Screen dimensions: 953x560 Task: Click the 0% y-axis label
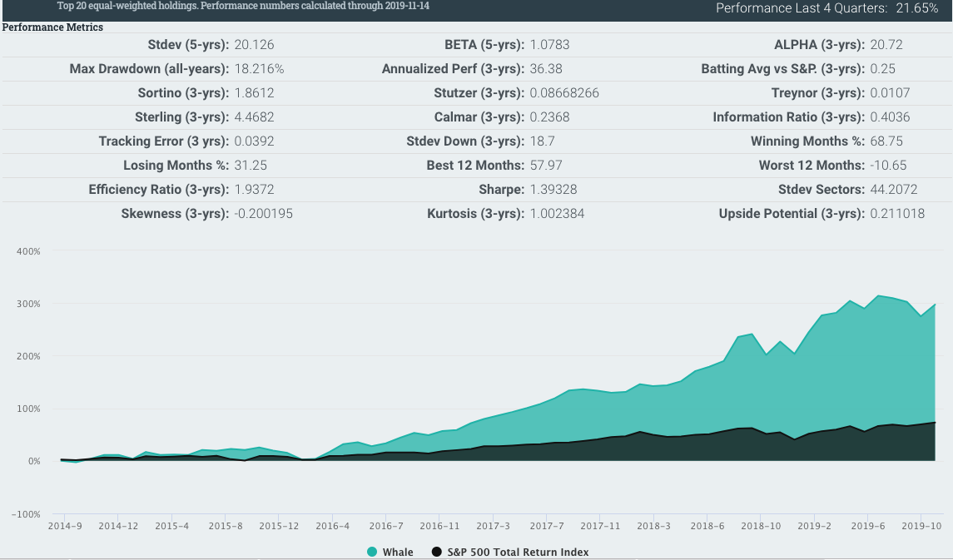(x=34, y=461)
